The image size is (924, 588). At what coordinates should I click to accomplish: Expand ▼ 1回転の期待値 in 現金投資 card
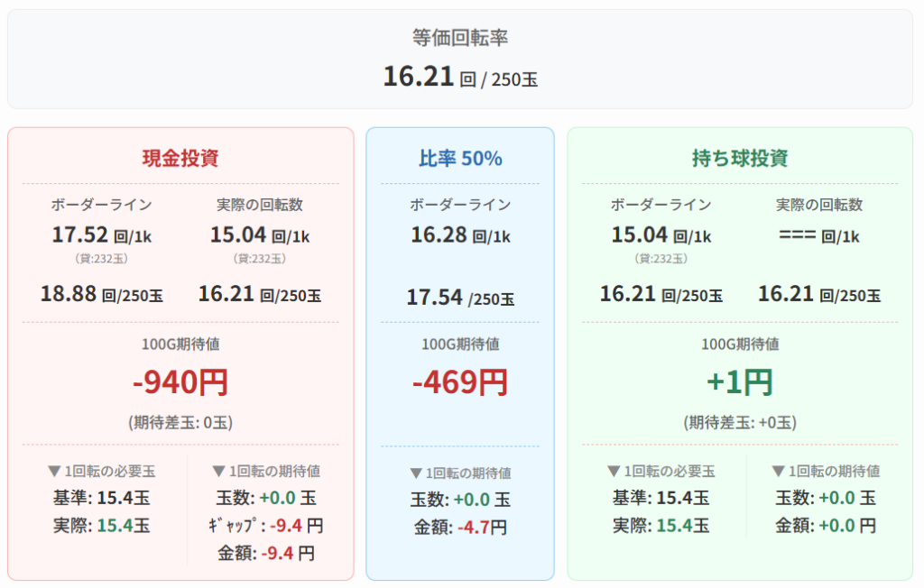pos(265,471)
